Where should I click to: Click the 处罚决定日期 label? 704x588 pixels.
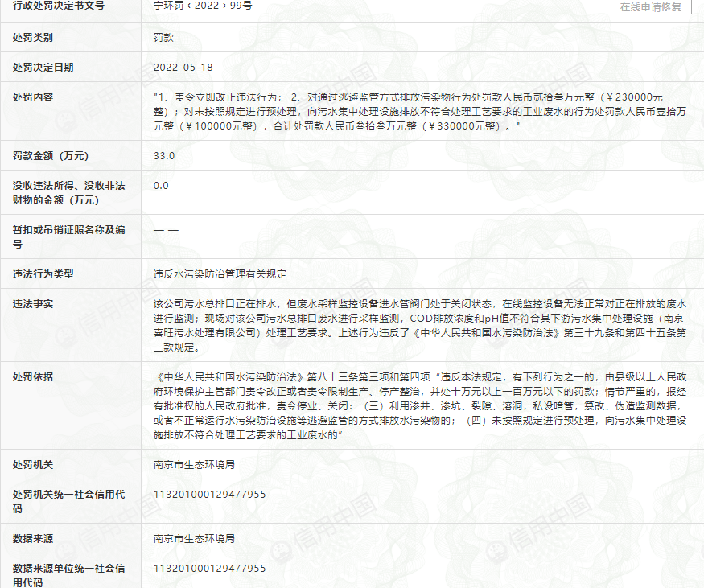click(x=43, y=68)
